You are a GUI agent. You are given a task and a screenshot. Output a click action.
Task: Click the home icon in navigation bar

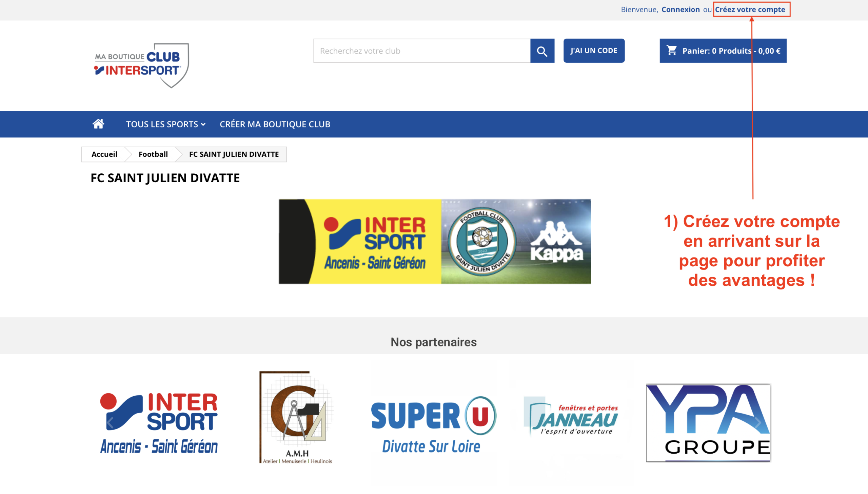tap(98, 124)
